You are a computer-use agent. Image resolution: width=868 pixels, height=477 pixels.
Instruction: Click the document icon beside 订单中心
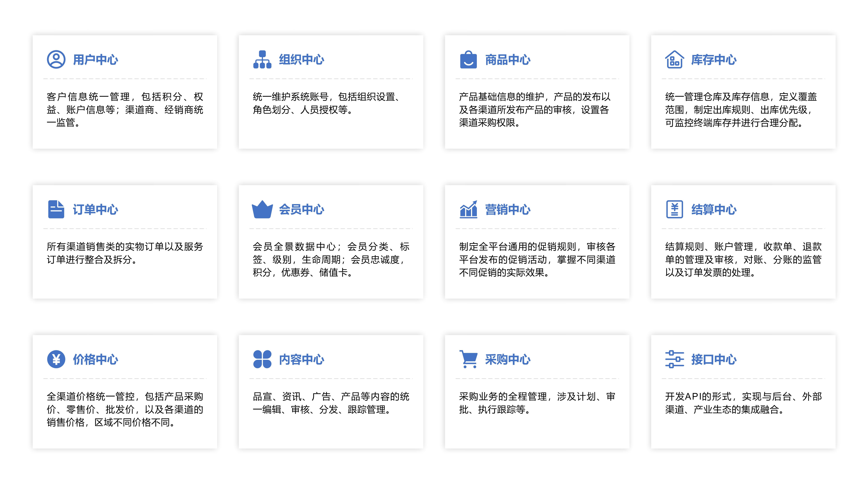pos(56,210)
